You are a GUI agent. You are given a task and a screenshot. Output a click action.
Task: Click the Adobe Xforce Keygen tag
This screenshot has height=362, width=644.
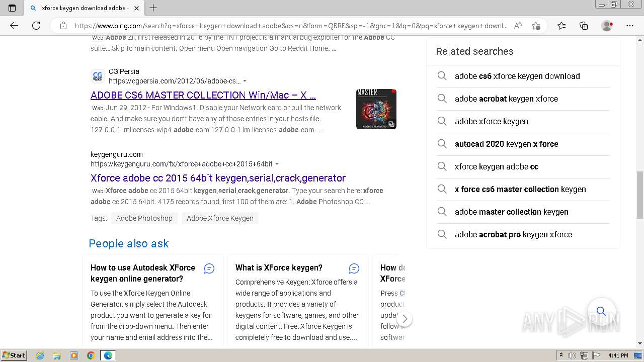pyautogui.click(x=220, y=218)
